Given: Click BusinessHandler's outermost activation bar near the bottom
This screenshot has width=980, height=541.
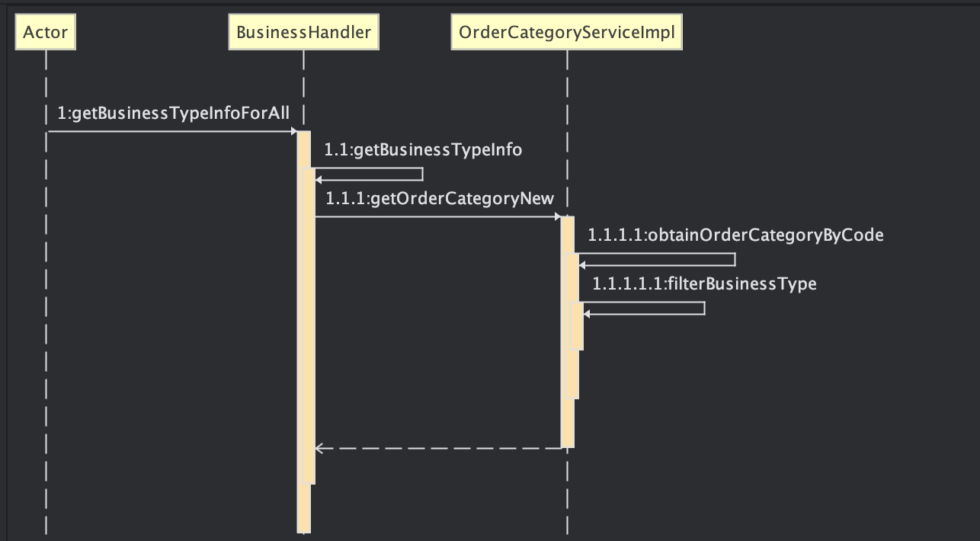Looking at the screenshot, I should 303,511.
